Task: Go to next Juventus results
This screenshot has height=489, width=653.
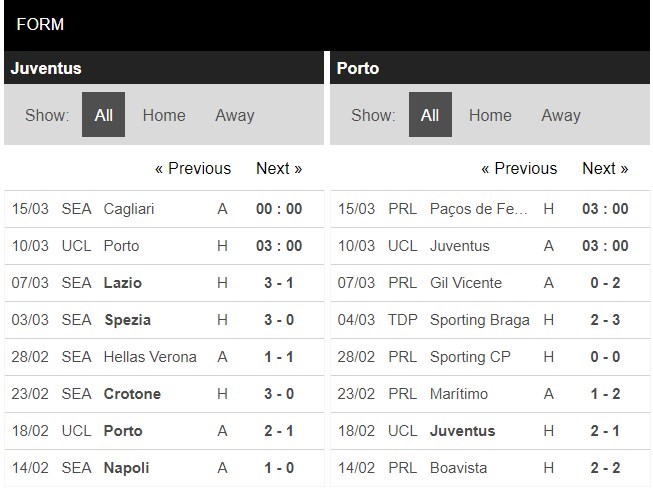Action: tap(279, 168)
